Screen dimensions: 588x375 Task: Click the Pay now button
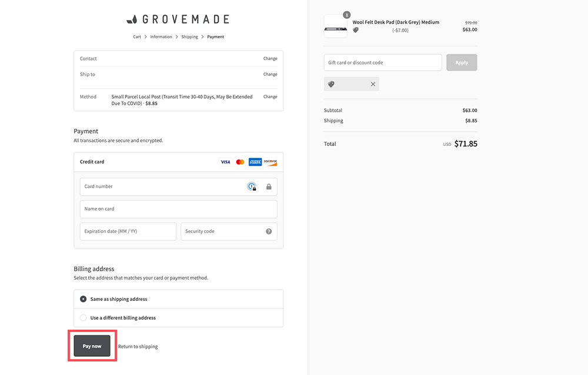click(x=92, y=346)
